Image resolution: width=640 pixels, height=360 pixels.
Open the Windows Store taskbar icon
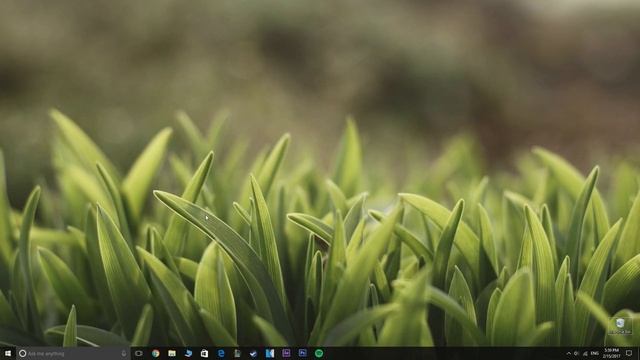click(x=204, y=353)
